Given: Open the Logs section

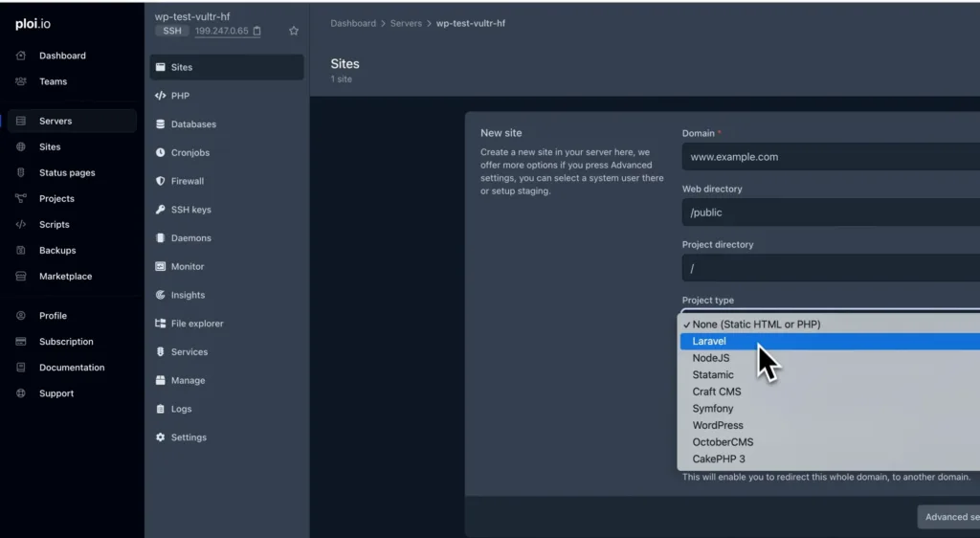Looking at the screenshot, I should (x=227, y=409).
